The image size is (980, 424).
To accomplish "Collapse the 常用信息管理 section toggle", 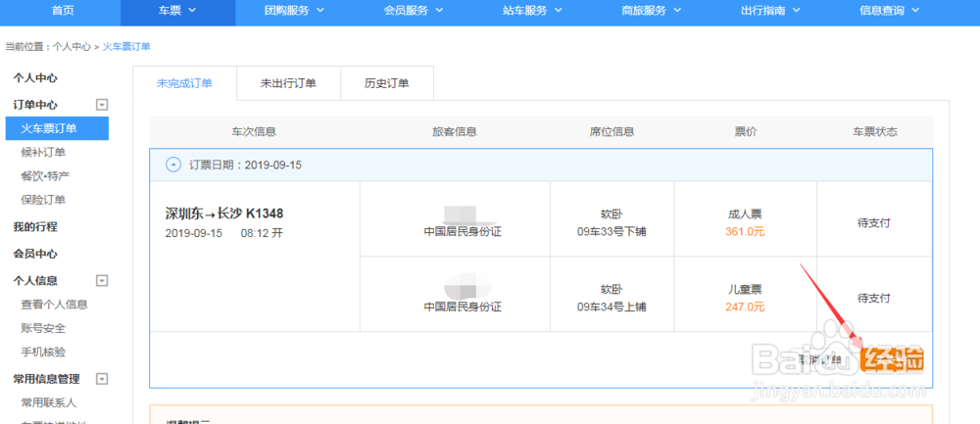I will [x=102, y=379].
